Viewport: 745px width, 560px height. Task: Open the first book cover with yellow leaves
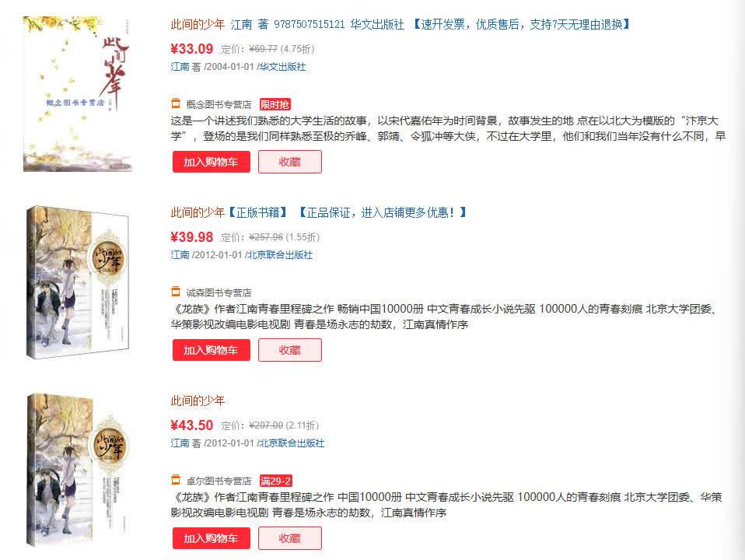coord(78,94)
